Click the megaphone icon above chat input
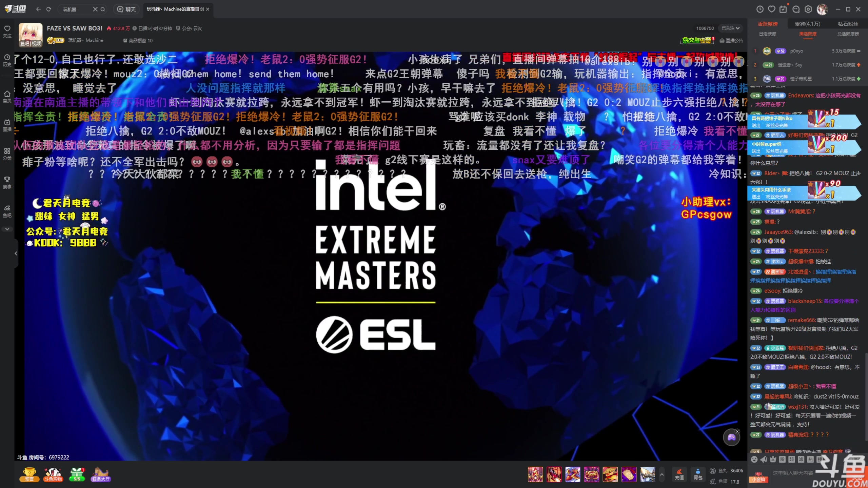Image resolution: width=868 pixels, height=488 pixels. [764, 459]
